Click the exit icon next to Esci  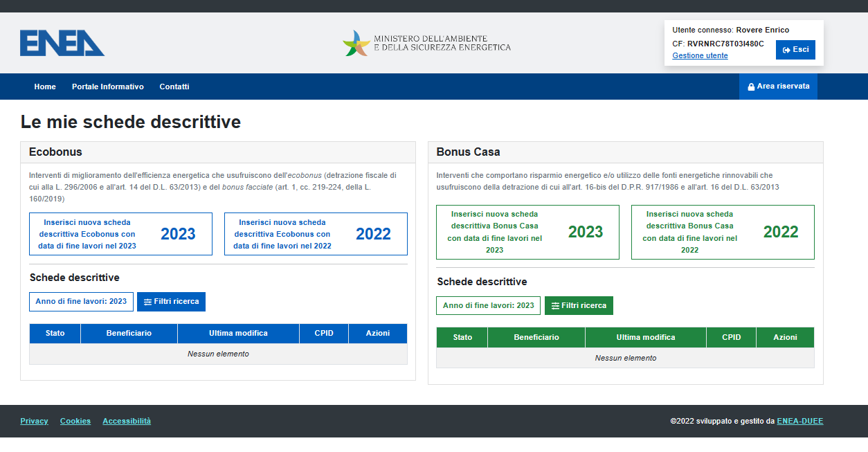click(786, 49)
